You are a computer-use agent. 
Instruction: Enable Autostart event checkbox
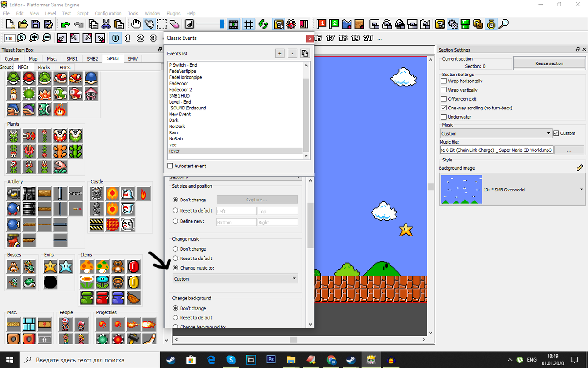[170, 166]
